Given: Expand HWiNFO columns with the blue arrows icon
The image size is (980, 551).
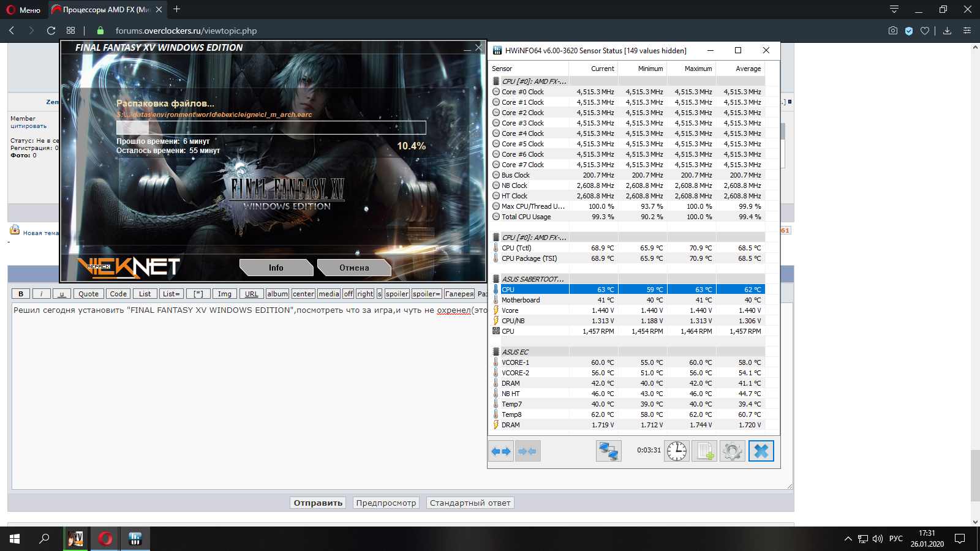Looking at the screenshot, I should (501, 451).
